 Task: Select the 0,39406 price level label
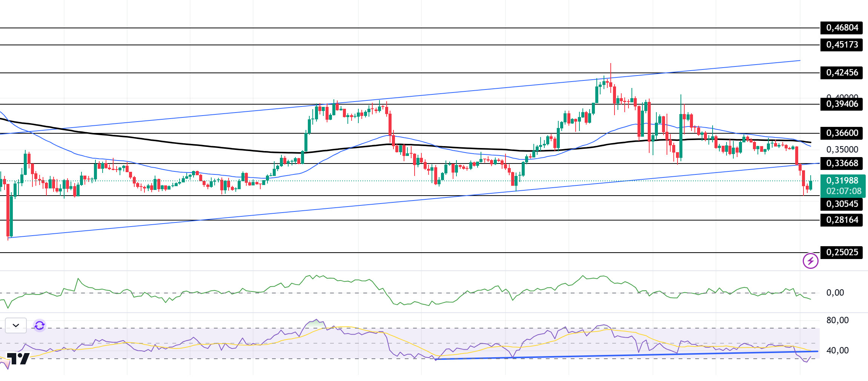(x=842, y=104)
